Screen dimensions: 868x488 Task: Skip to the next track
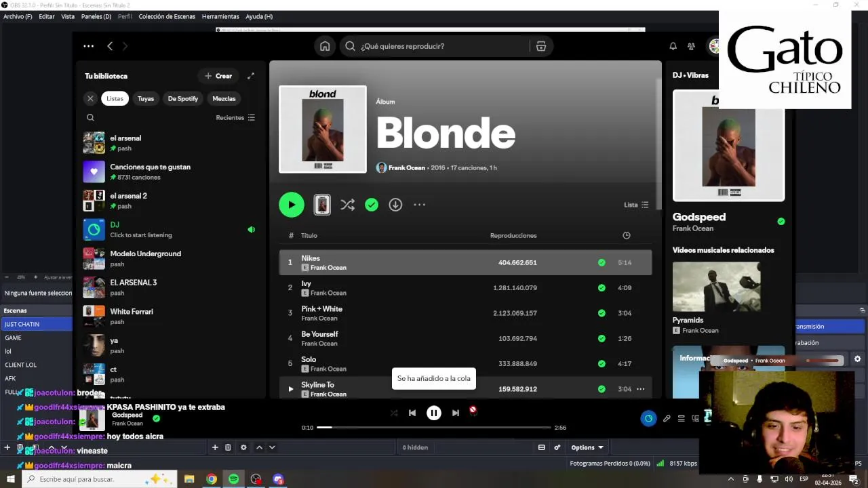coord(456,413)
